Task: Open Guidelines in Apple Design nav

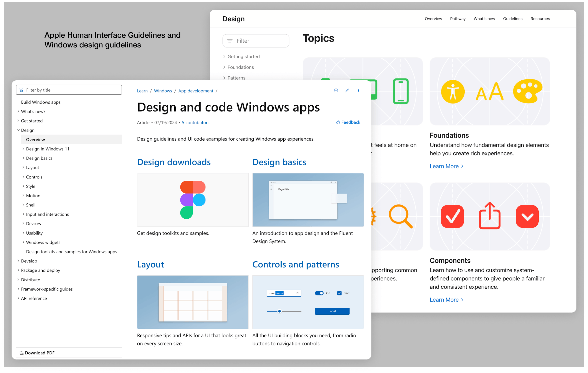Action: point(513,19)
